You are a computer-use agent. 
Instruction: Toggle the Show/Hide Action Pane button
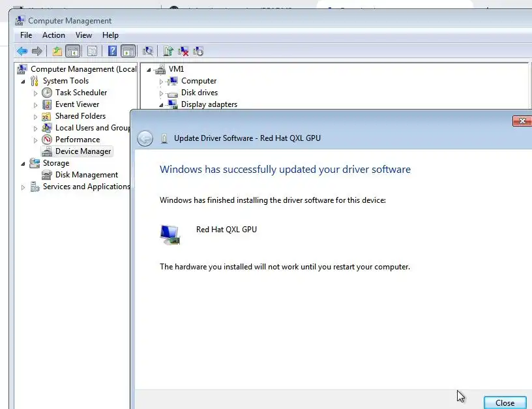coord(128,52)
